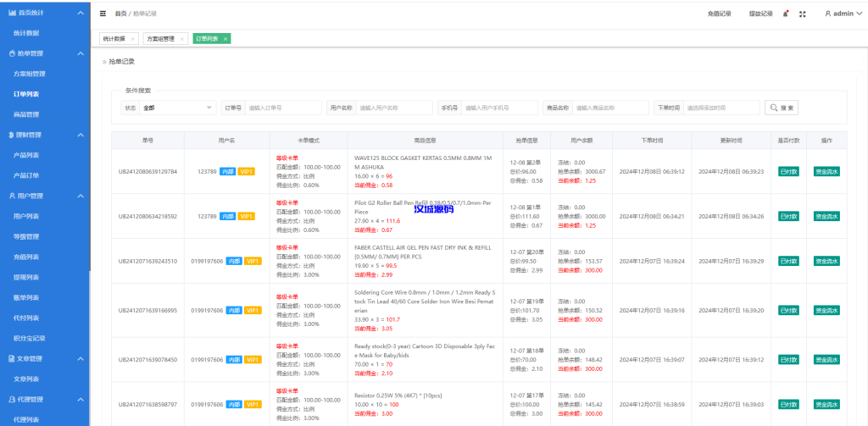868x426 pixels.
Task: Open 提款记录 link in header
Action: pyautogui.click(x=760, y=14)
